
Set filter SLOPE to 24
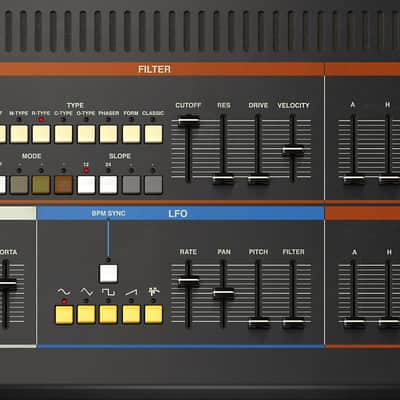click(x=109, y=185)
